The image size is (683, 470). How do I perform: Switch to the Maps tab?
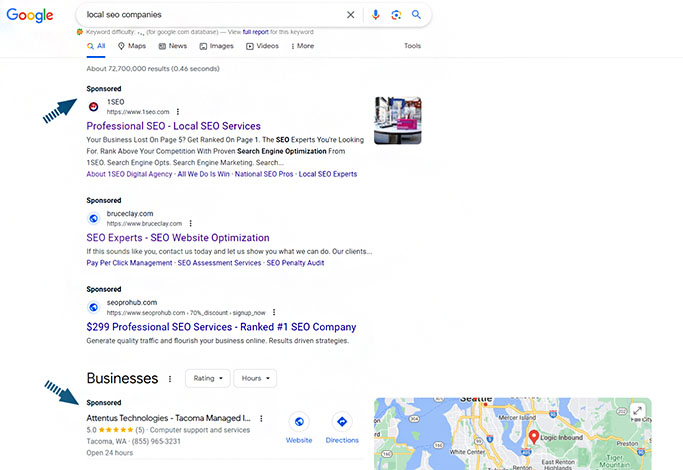[x=132, y=46]
